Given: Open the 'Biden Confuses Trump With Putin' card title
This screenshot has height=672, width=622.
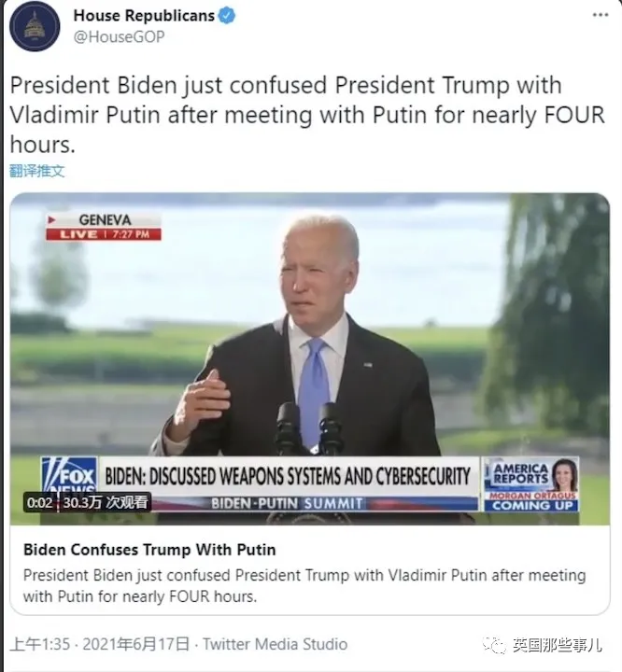Looking at the screenshot, I should pos(149,550).
